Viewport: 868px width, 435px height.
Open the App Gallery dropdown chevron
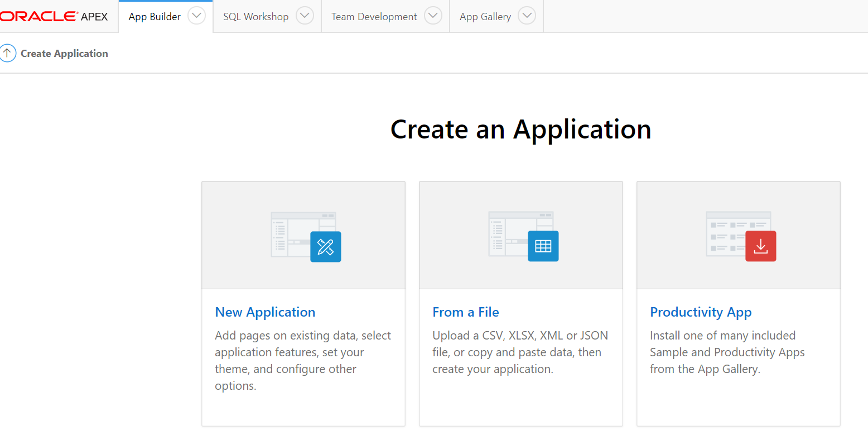pyautogui.click(x=527, y=16)
